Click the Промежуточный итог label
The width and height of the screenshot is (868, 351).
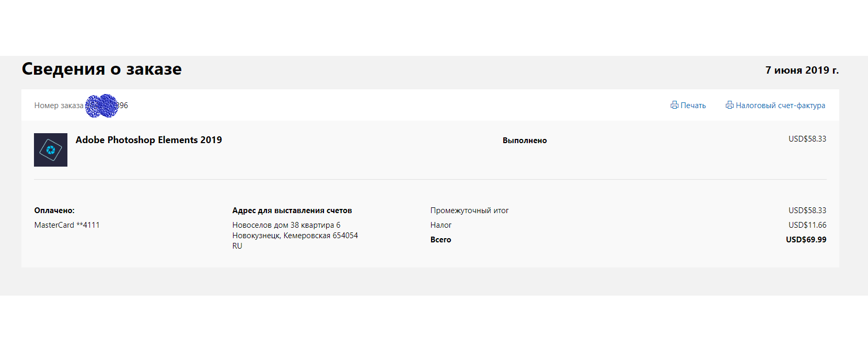click(469, 210)
